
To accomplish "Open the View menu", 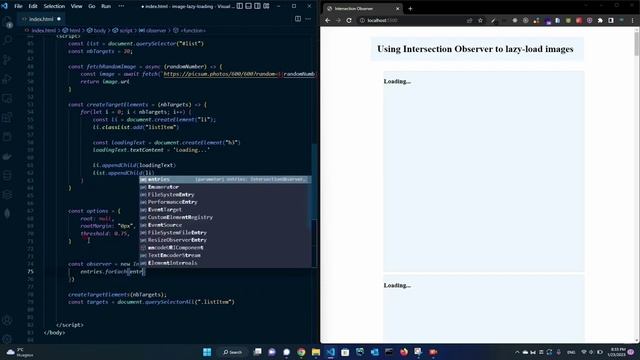I will coord(76,6).
